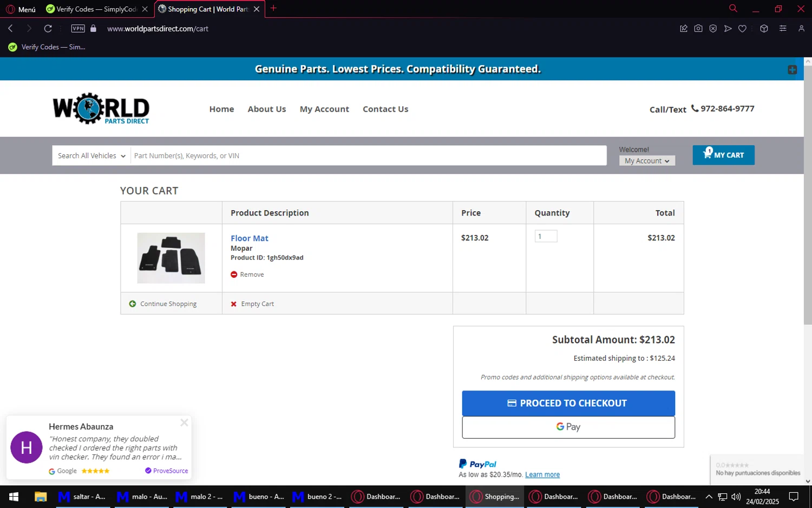
Task: Open the ad blocker shield icon
Action: tap(713, 28)
